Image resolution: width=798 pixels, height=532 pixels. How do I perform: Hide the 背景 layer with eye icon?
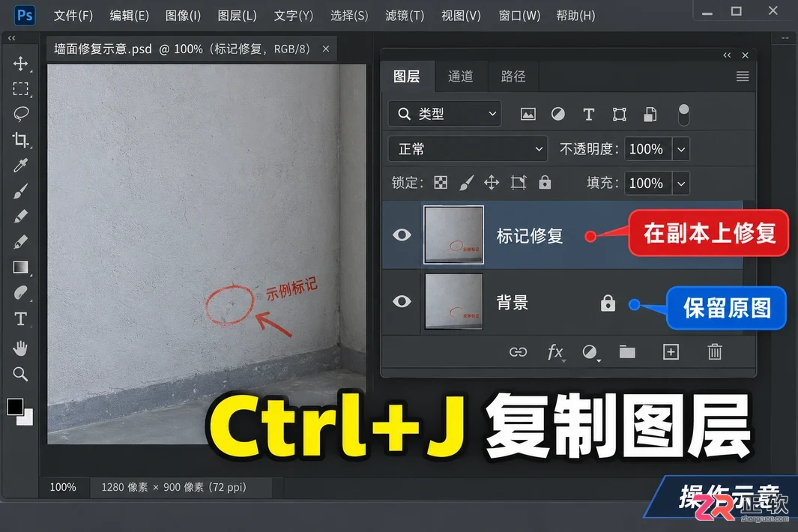coord(402,301)
